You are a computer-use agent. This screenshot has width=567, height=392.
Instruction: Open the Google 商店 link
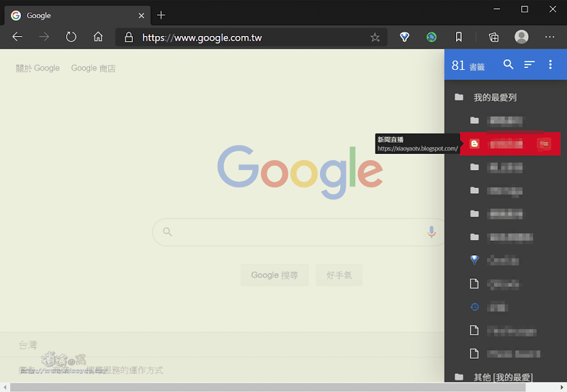click(x=93, y=68)
